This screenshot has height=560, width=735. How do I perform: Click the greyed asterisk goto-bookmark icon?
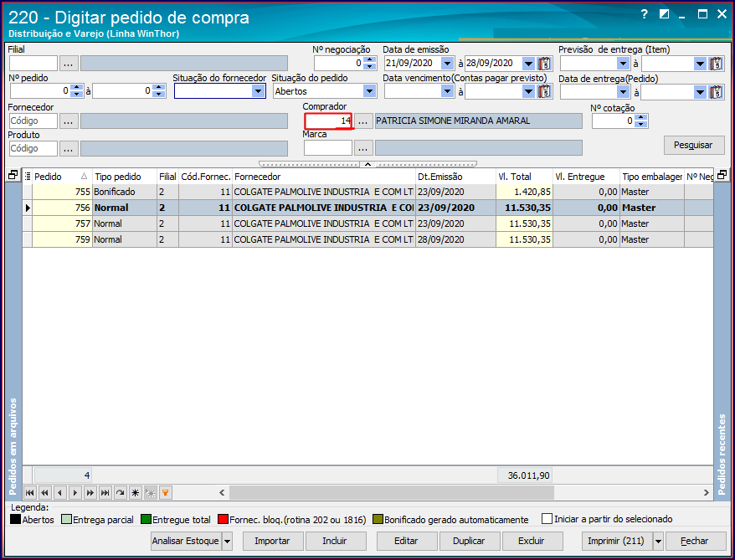tap(151, 492)
